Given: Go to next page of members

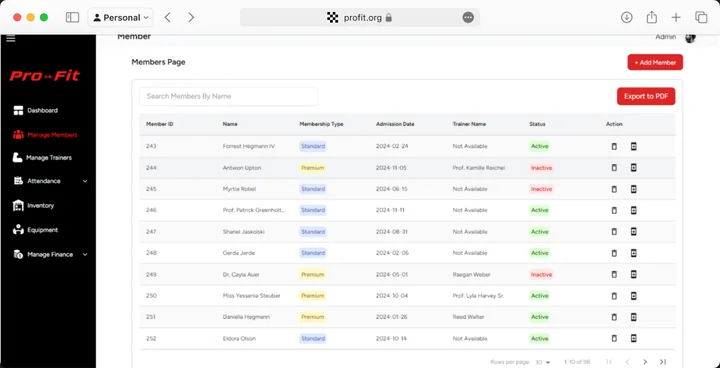Looking at the screenshot, I should 645,362.
